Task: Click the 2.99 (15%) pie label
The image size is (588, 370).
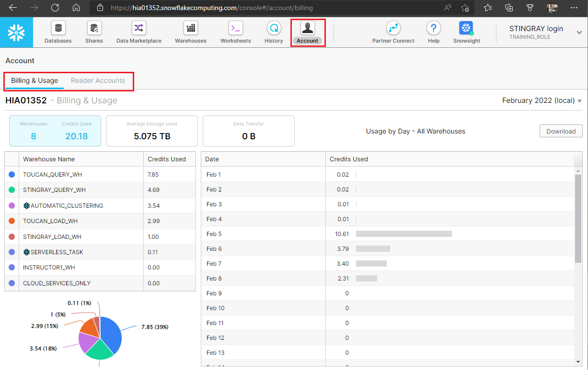Action: click(x=44, y=326)
